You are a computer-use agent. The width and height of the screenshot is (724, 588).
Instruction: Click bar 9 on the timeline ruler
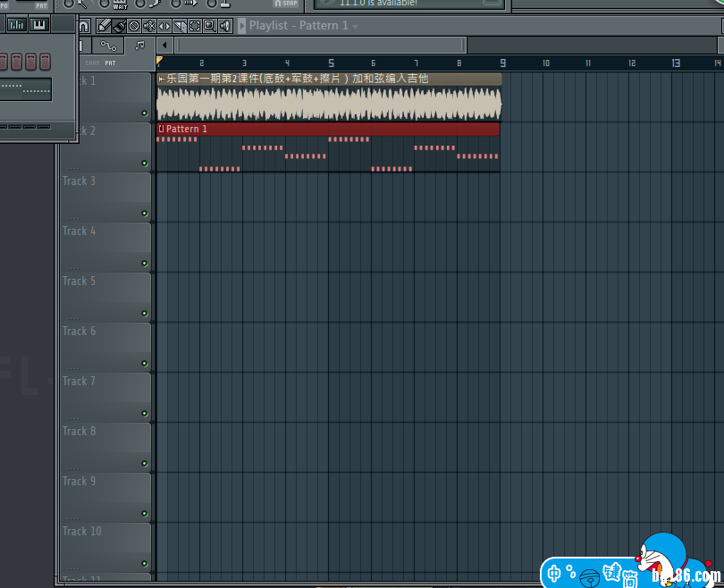[502, 63]
